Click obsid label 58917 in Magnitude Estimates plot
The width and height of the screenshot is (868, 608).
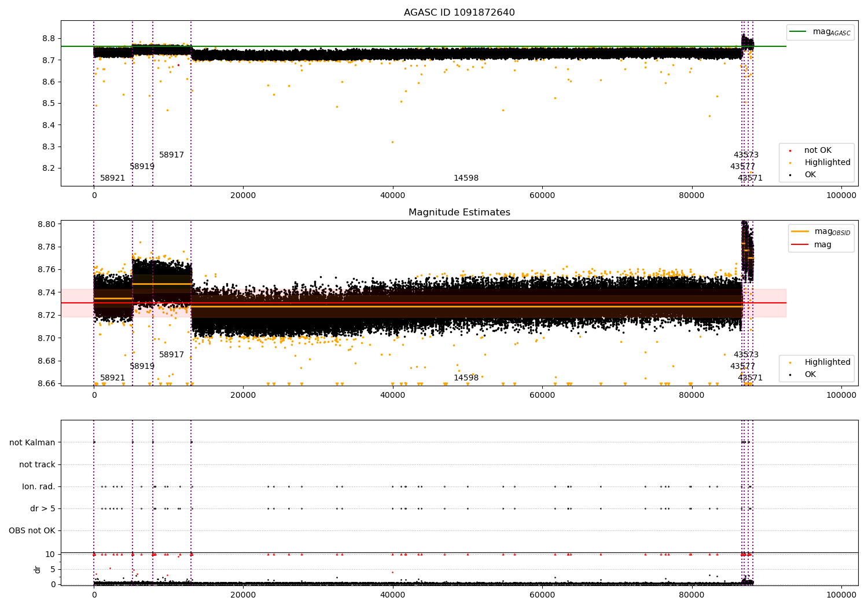(171, 355)
